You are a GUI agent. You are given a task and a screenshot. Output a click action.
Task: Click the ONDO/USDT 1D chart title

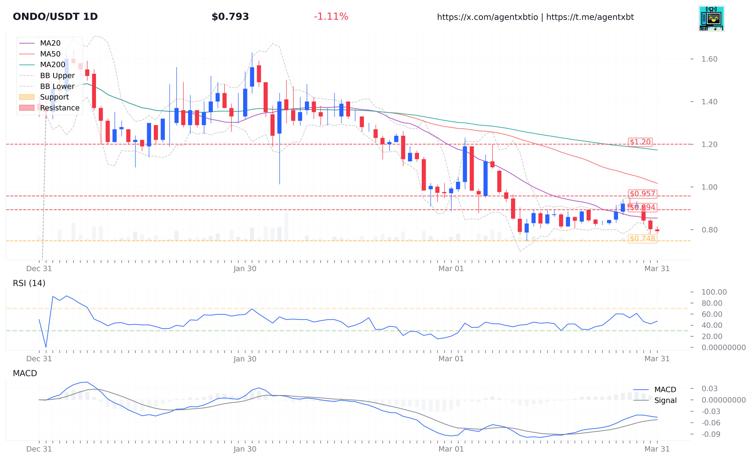point(55,17)
